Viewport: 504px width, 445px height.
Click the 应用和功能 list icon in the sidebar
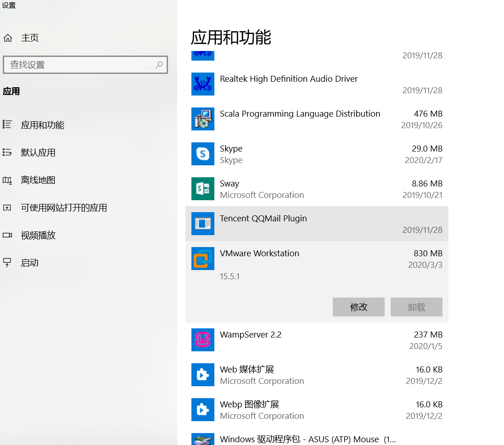click(x=7, y=124)
